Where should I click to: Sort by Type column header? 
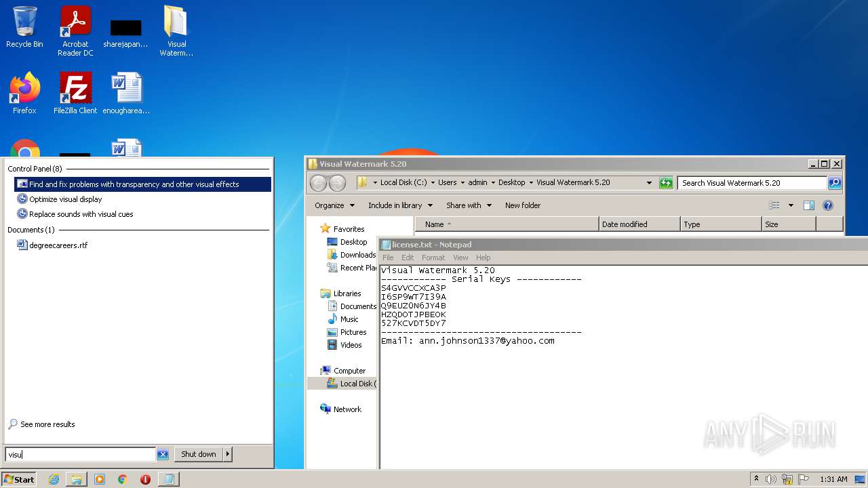pyautogui.click(x=721, y=224)
